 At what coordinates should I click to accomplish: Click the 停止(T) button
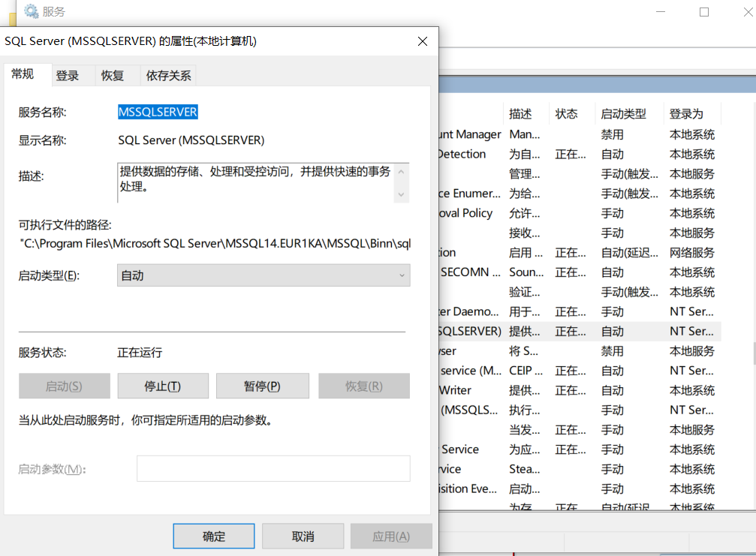click(163, 386)
